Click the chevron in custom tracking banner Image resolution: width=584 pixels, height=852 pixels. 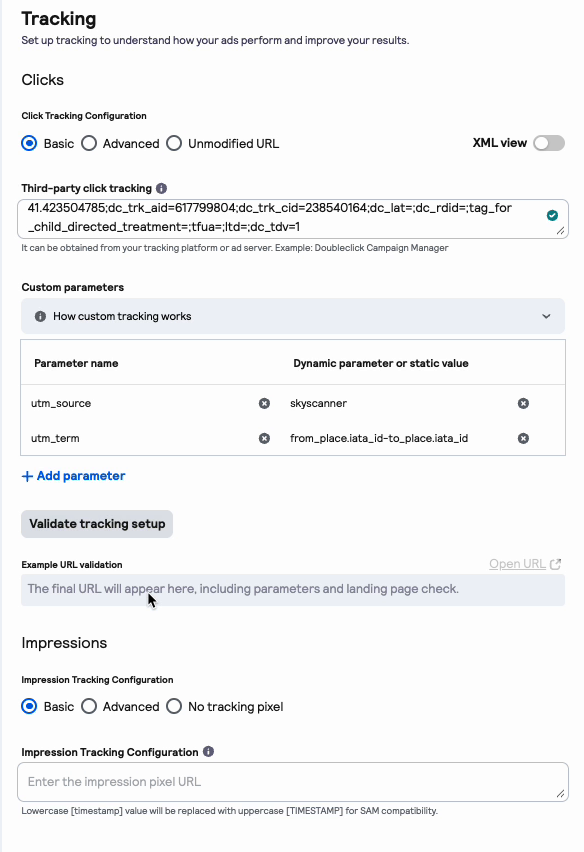(547, 316)
